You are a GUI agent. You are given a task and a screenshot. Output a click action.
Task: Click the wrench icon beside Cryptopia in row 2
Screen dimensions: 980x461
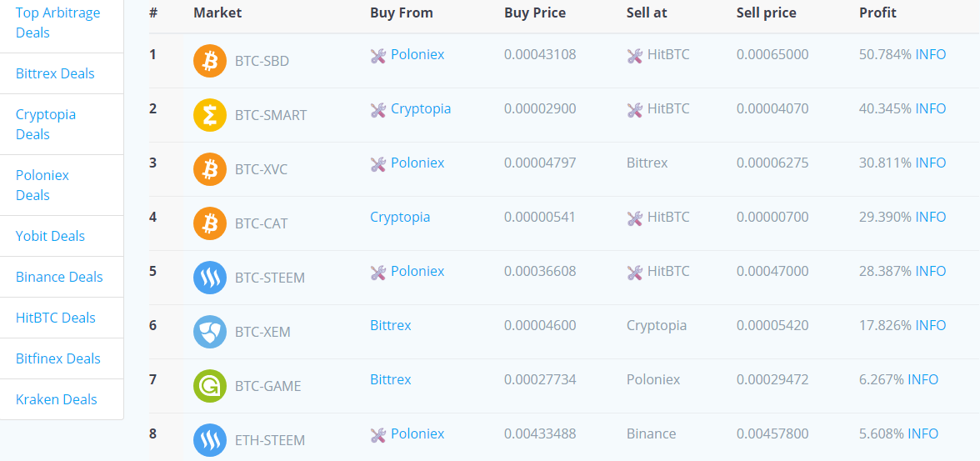[378, 111]
